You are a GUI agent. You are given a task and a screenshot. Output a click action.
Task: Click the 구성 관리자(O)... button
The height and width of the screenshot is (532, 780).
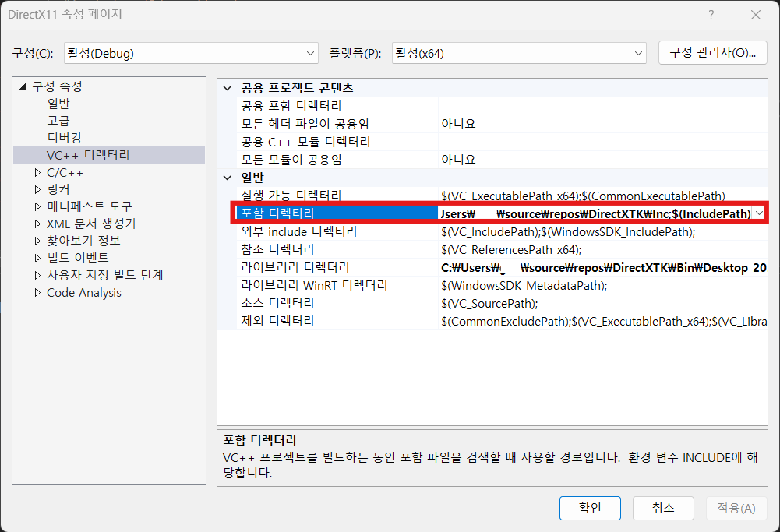click(x=712, y=53)
